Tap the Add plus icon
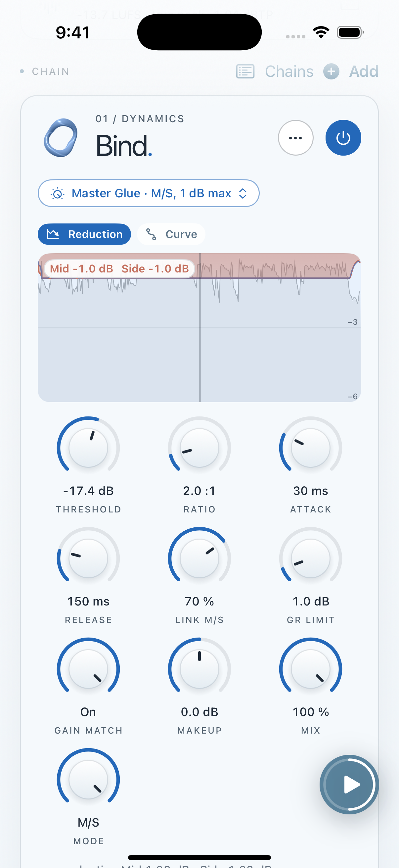This screenshot has height=868, width=399. coord(331,72)
